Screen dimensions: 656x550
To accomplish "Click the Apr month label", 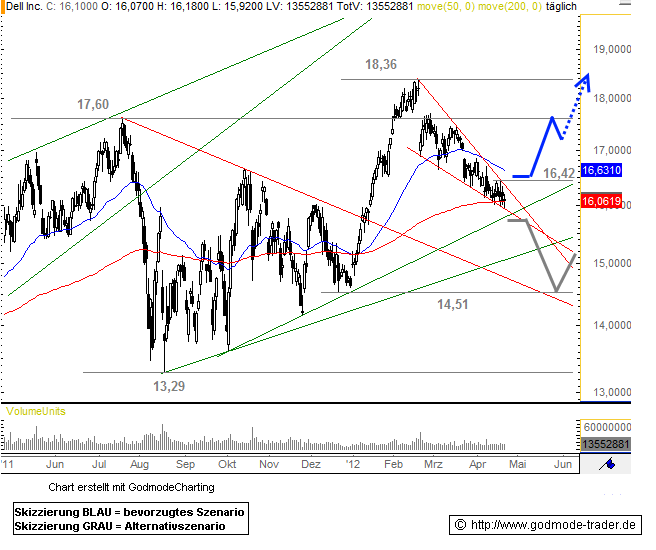I will click(x=478, y=464).
